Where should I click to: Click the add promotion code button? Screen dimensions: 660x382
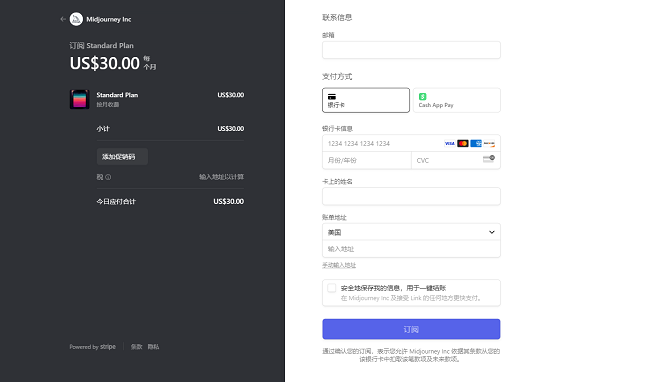click(x=122, y=157)
